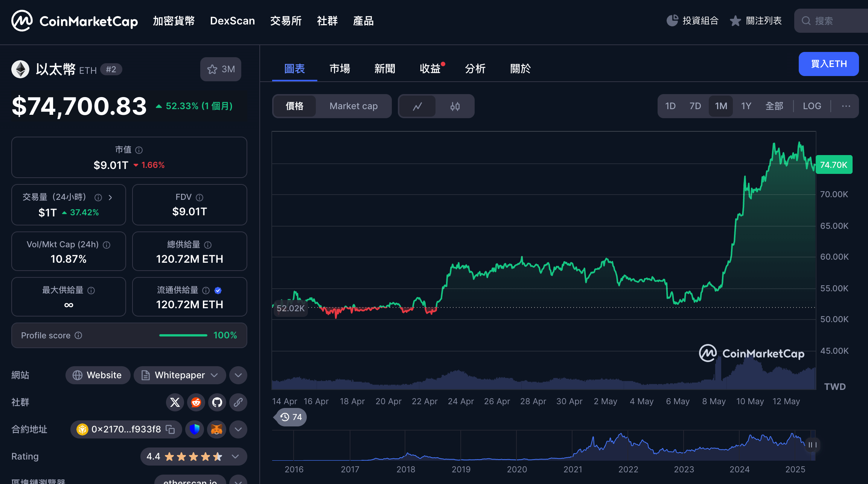Viewport: 868px width, 484px height.
Task: Focus the 搜索 search field
Action: [x=831, y=21]
